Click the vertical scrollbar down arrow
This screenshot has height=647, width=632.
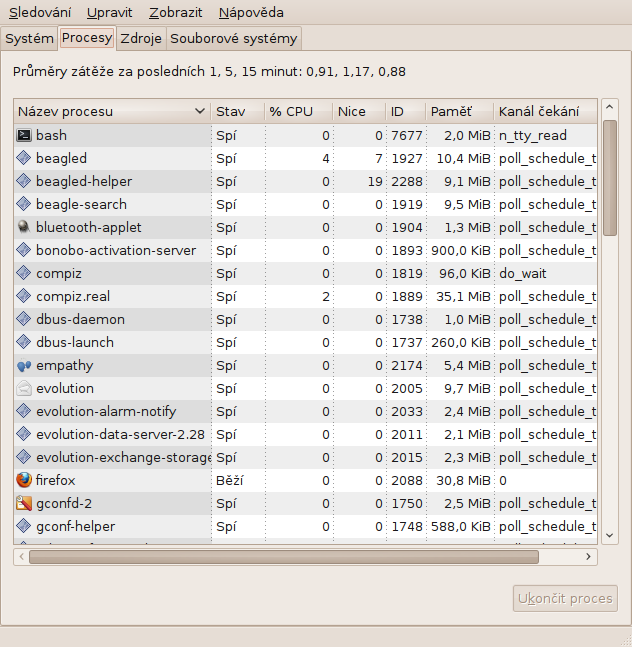pos(610,535)
